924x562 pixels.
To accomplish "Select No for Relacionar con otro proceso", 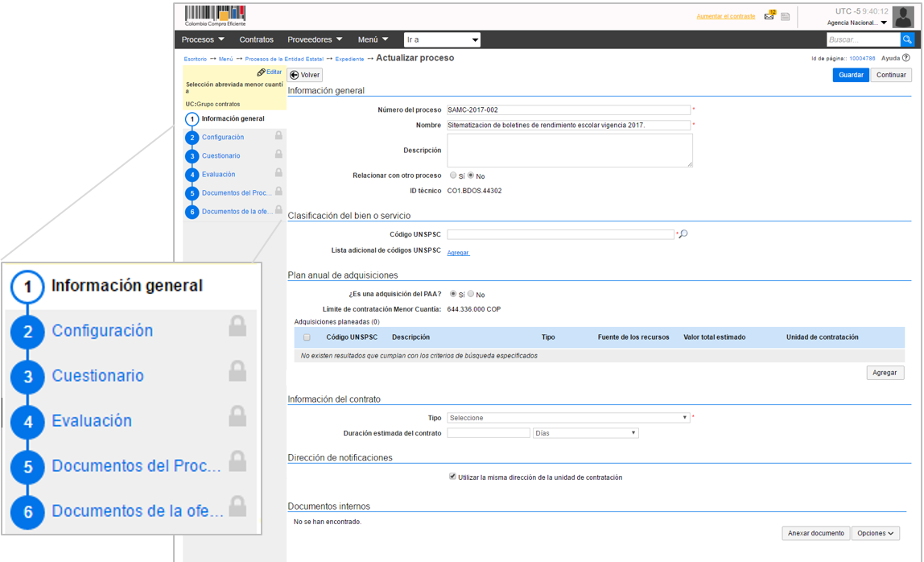I will coord(471,176).
